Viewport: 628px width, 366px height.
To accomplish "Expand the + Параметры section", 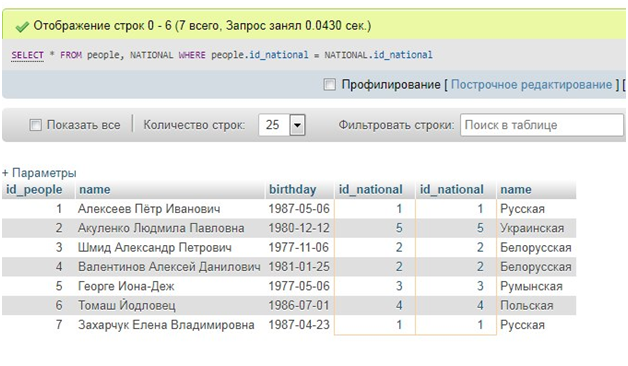I will 39,173.
